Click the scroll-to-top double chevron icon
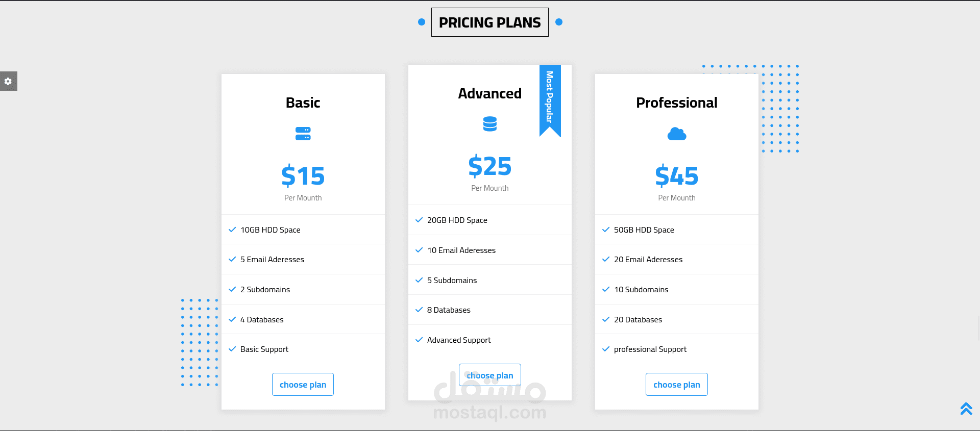Screen dimensions: 980x431 pyautogui.click(x=966, y=409)
